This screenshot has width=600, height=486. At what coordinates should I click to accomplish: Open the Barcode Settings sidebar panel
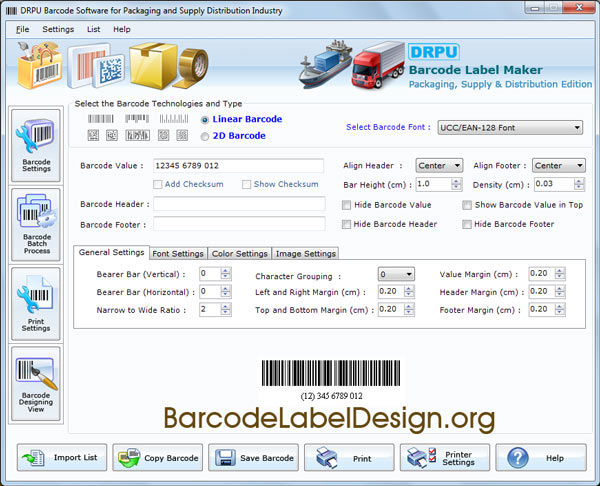(36, 145)
